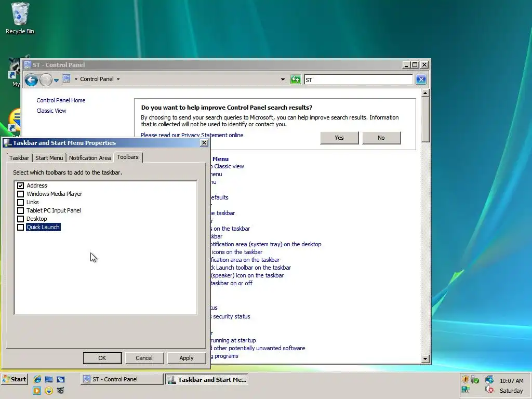
Task: Close the Taskbar and Start Menu Properties dialog
Action: [204, 143]
